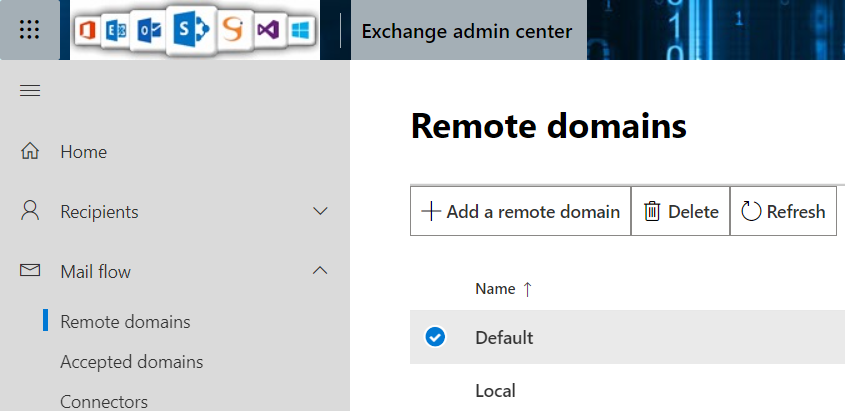Screen dimensions: 845x411
Task: Click the Exchange icon in banner
Action: coord(118,31)
